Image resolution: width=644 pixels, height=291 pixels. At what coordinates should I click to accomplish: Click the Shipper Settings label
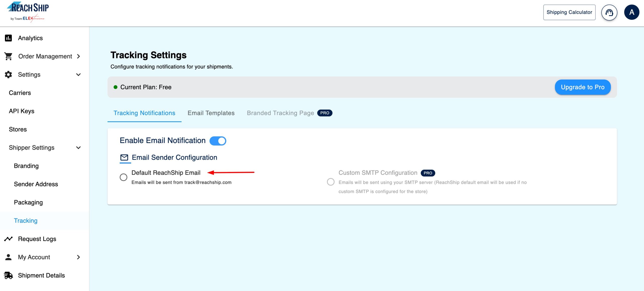[x=31, y=148]
